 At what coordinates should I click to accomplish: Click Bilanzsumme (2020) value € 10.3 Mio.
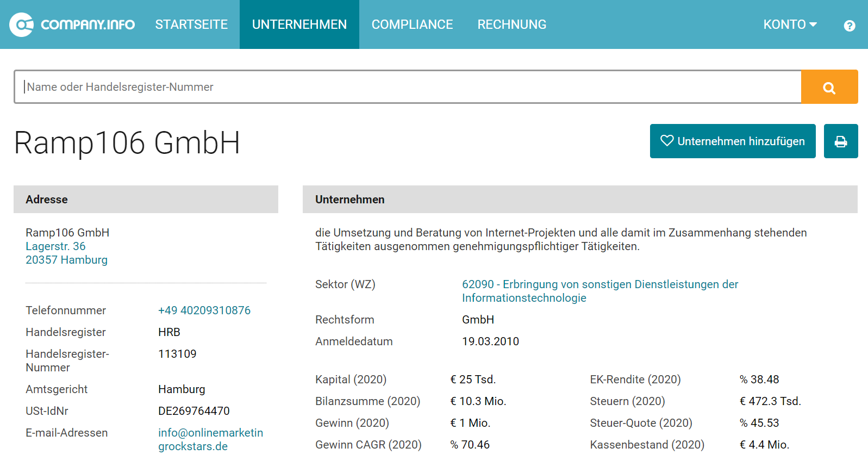478,401
